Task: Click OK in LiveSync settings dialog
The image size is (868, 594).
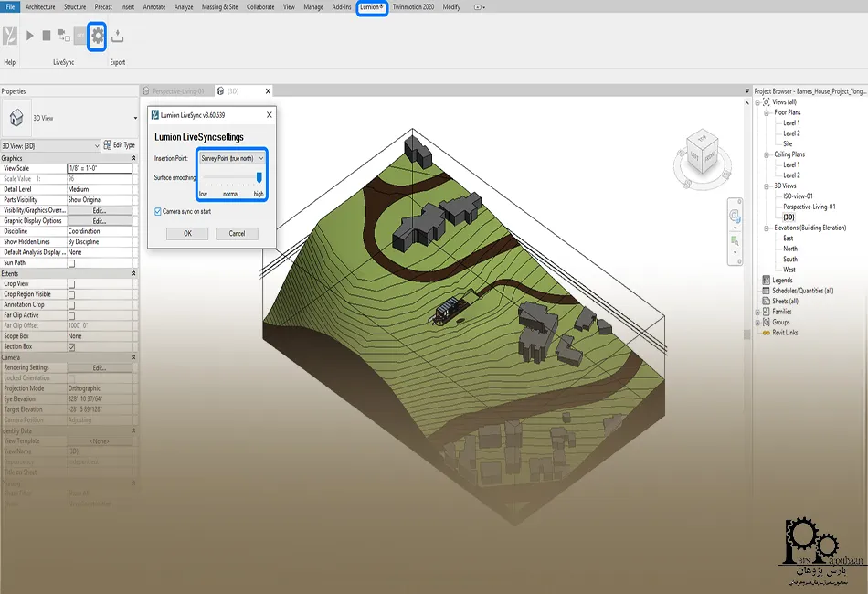Action: 187,234
